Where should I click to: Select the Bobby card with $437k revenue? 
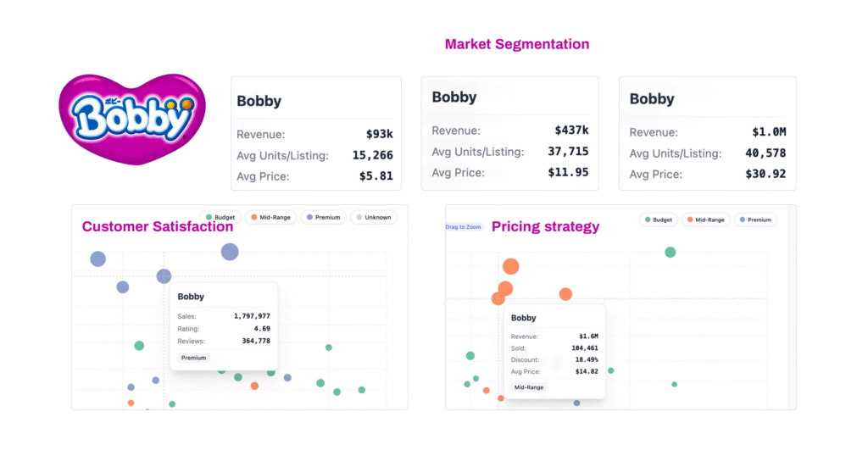pyautogui.click(x=509, y=133)
